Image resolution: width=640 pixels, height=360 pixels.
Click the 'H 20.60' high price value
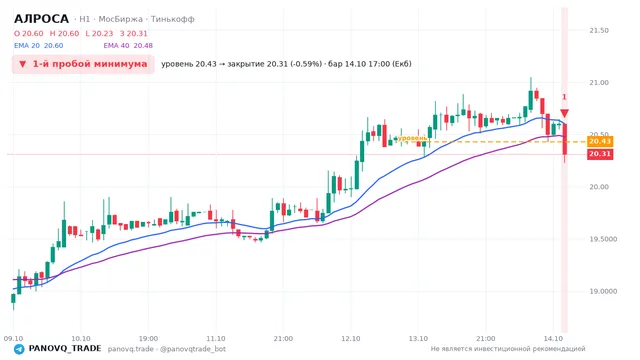(64, 33)
